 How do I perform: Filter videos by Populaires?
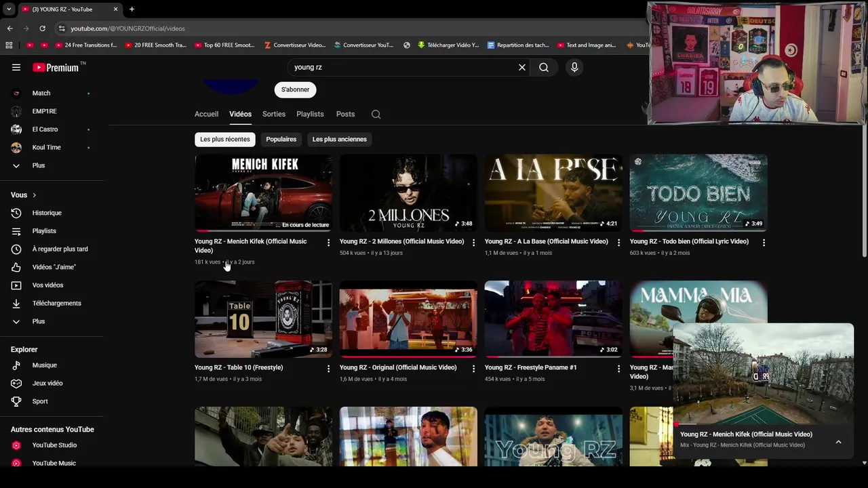[281, 139]
